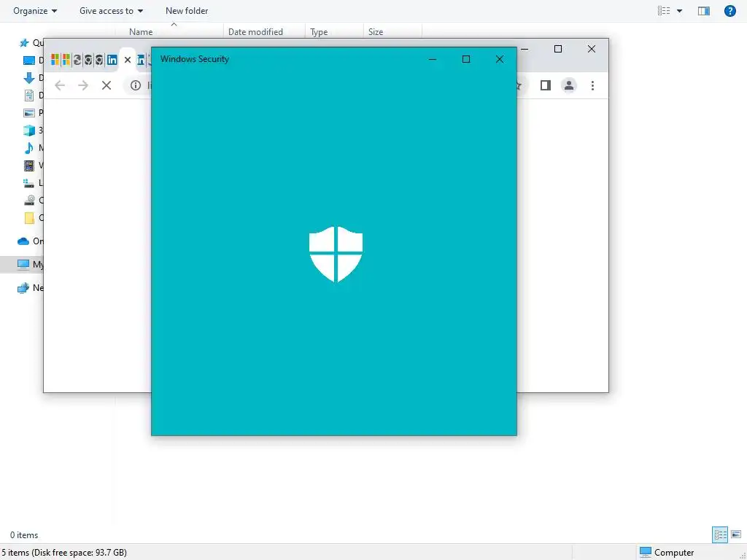Sort by Date modified column
The width and height of the screenshot is (747, 560).
(255, 32)
